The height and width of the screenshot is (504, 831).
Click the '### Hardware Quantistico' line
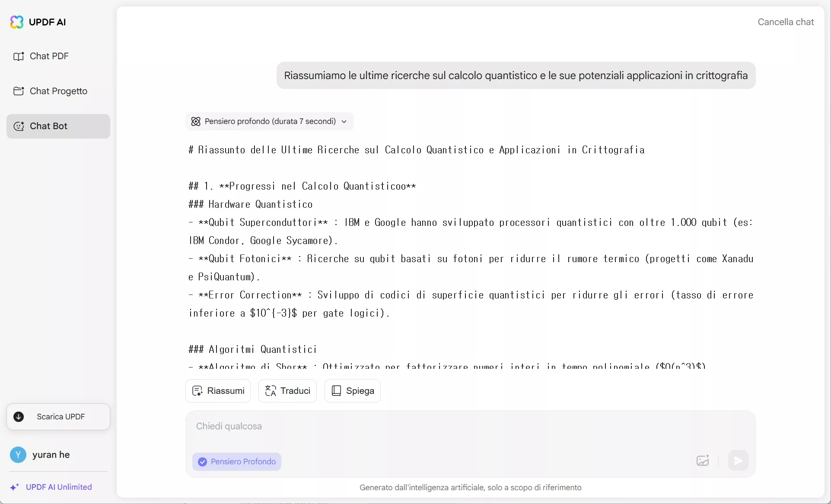click(251, 204)
